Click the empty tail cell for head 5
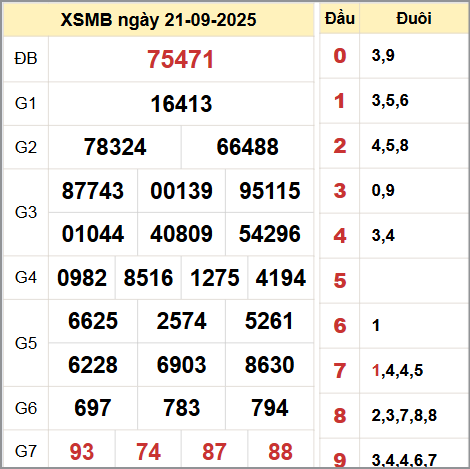 pyautogui.click(x=414, y=280)
